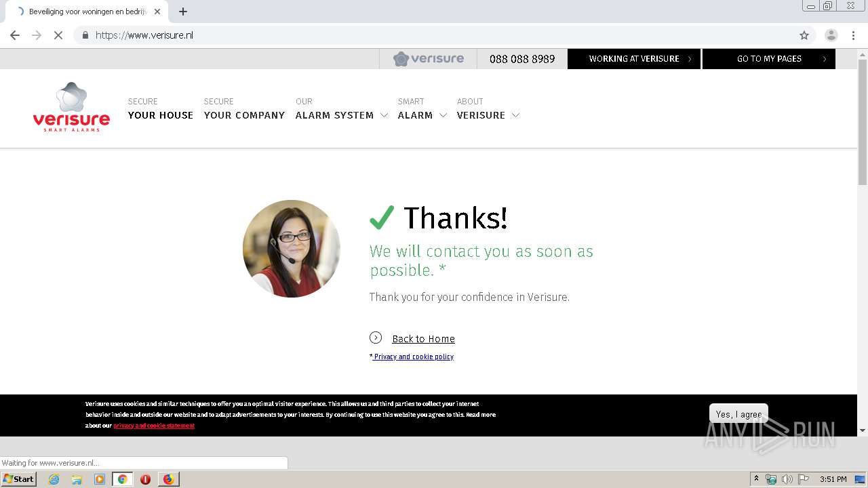Click the Verisure Smart Alarms logo
Image resolution: width=868 pixels, height=488 pixels.
(x=71, y=107)
